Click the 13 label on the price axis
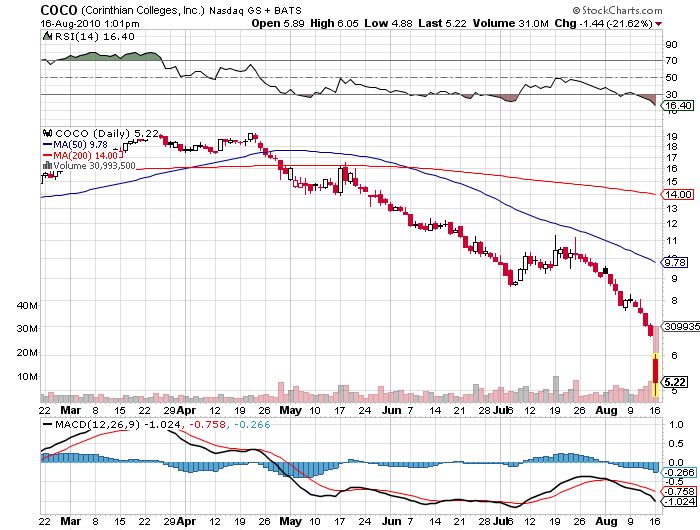This screenshot has width=700, height=530. point(671,209)
